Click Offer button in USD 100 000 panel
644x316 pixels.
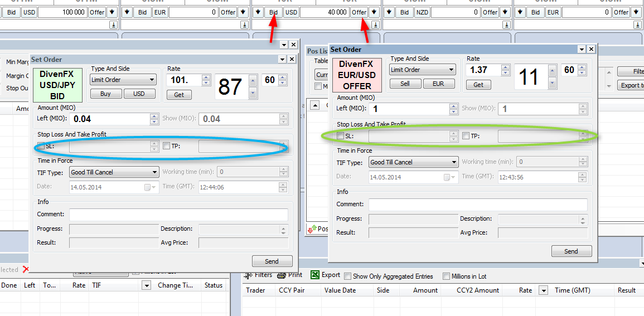click(98, 12)
